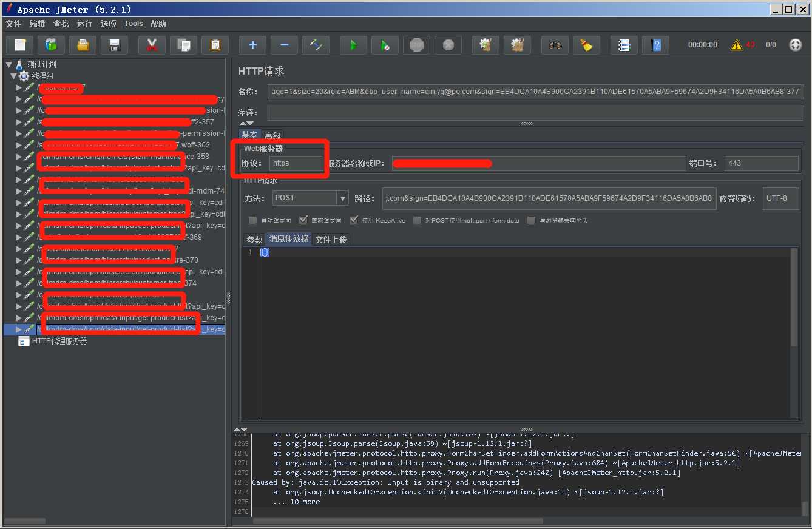Click the Toggle enable/disable wand icon

point(316,45)
